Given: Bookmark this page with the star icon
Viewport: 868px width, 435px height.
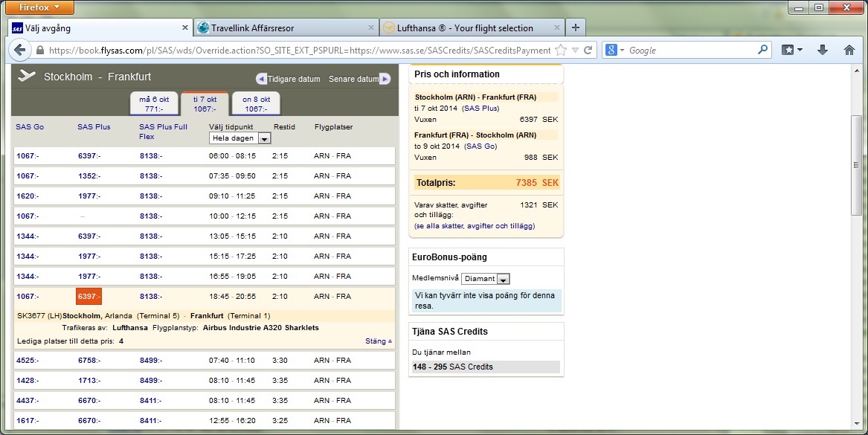Looking at the screenshot, I should 561,51.
